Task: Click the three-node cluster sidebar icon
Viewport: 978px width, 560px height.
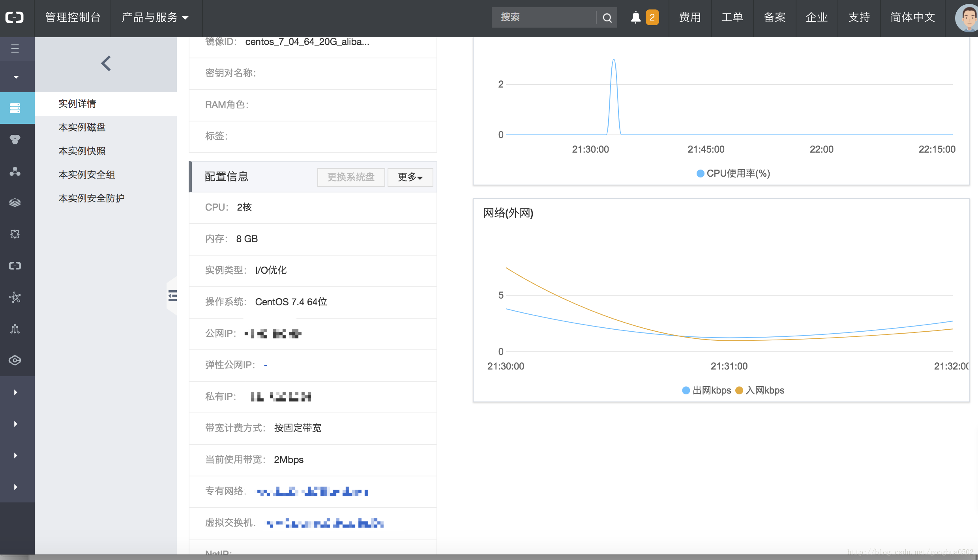Action: coord(15,171)
